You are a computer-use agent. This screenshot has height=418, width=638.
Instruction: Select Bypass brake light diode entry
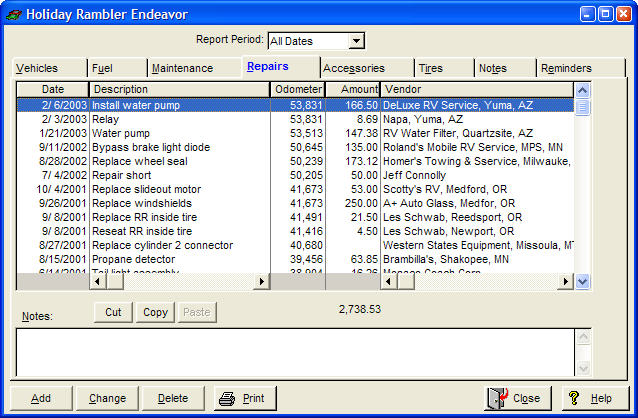pos(295,147)
